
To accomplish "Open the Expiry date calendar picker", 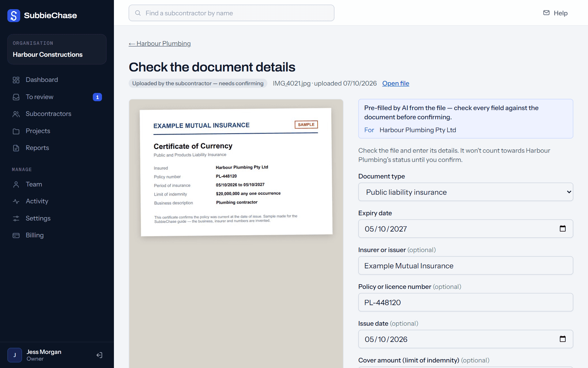I will (563, 228).
